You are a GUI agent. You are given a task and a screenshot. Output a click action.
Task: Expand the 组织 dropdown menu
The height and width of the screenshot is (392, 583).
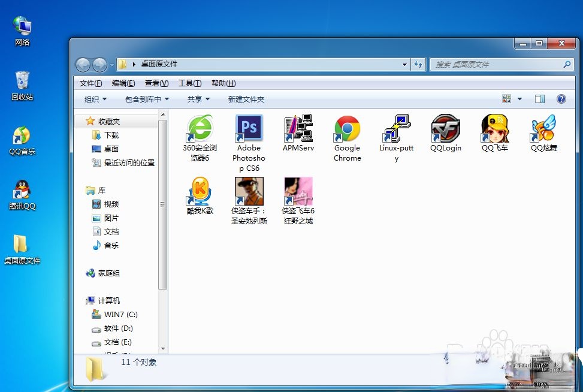[95, 99]
